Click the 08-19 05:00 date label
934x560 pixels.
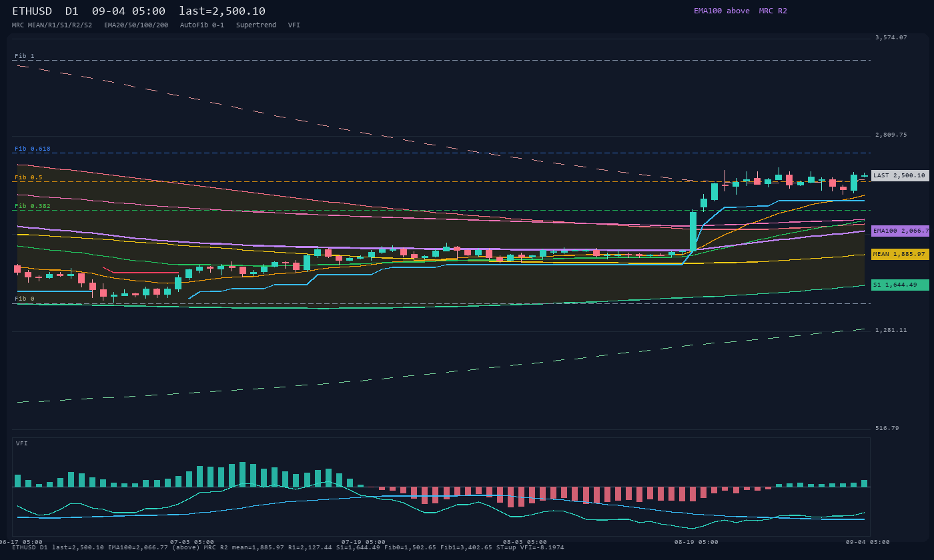pyautogui.click(x=696, y=542)
